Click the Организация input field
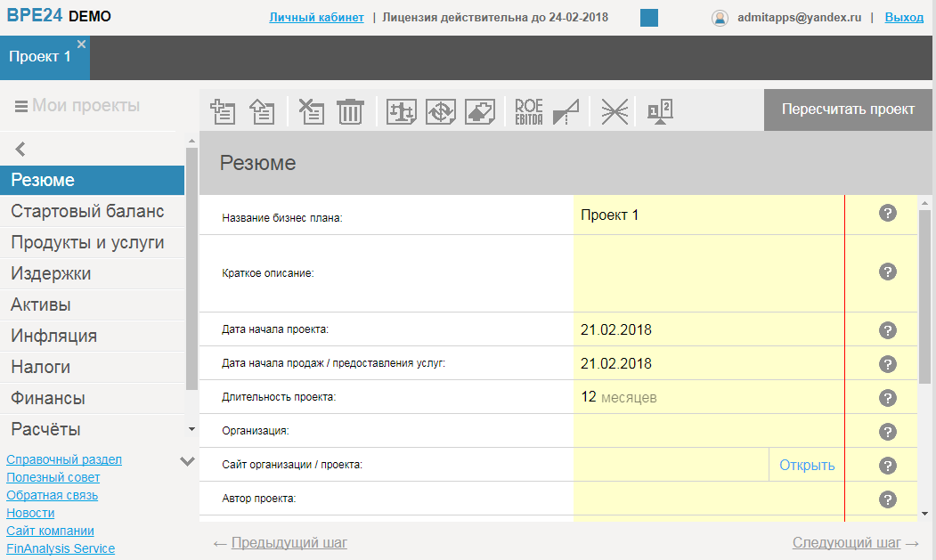This screenshot has width=936, height=560. (x=709, y=431)
